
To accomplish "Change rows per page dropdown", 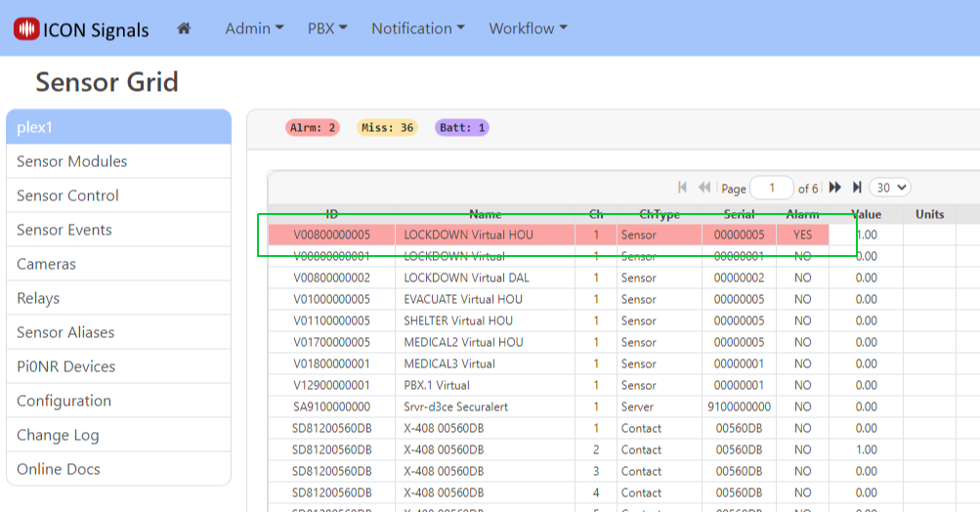I will pos(889,188).
